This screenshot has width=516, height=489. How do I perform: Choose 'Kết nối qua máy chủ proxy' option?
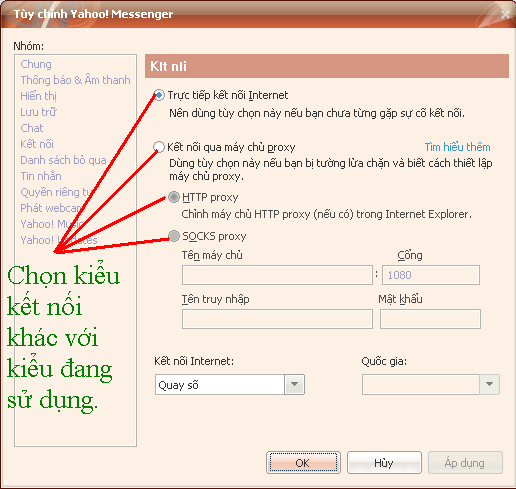(159, 147)
